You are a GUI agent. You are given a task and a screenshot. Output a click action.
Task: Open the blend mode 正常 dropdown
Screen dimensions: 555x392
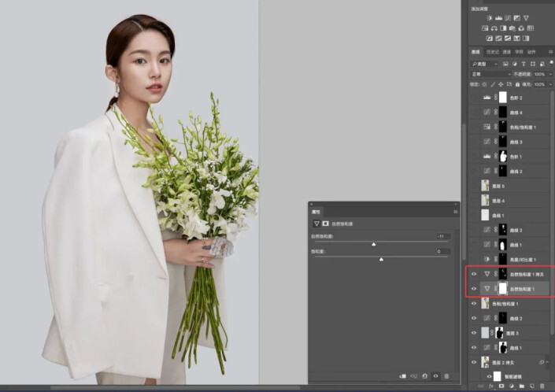tap(489, 74)
